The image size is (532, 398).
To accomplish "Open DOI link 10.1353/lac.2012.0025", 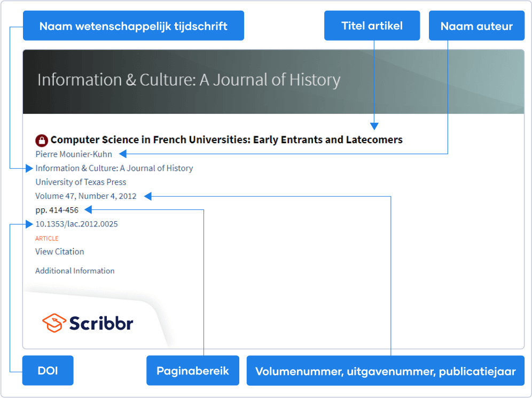I will click(77, 224).
